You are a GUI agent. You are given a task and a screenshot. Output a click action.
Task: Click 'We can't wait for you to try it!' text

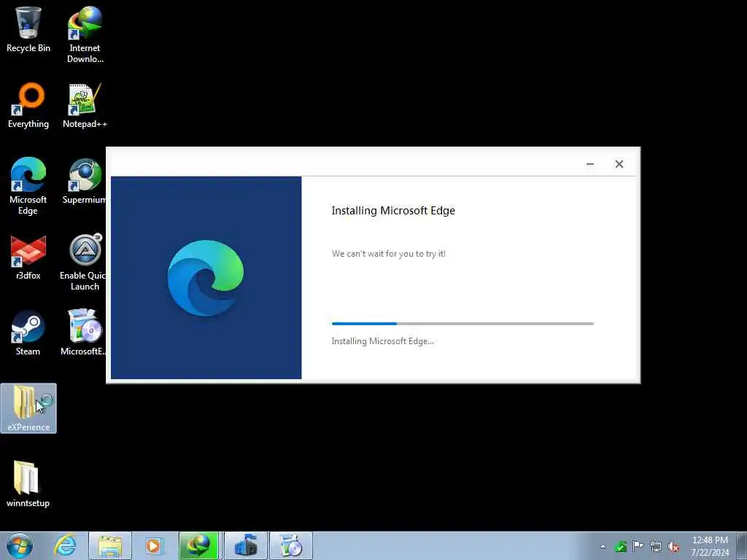(389, 254)
